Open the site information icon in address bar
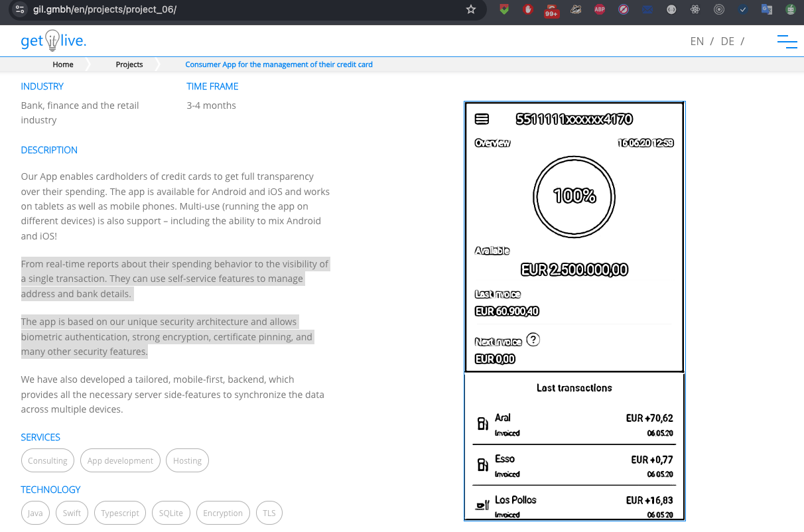The image size is (804, 532). click(x=20, y=9)
